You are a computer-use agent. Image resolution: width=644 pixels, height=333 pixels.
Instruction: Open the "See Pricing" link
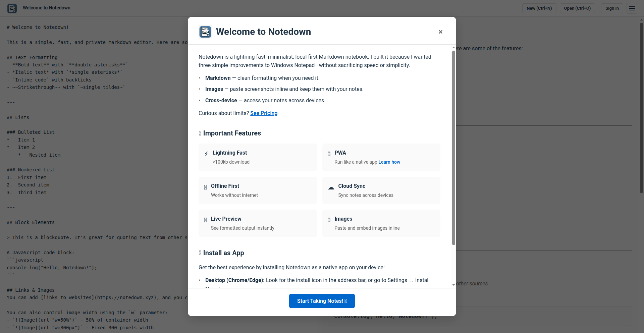pos(264,113)
